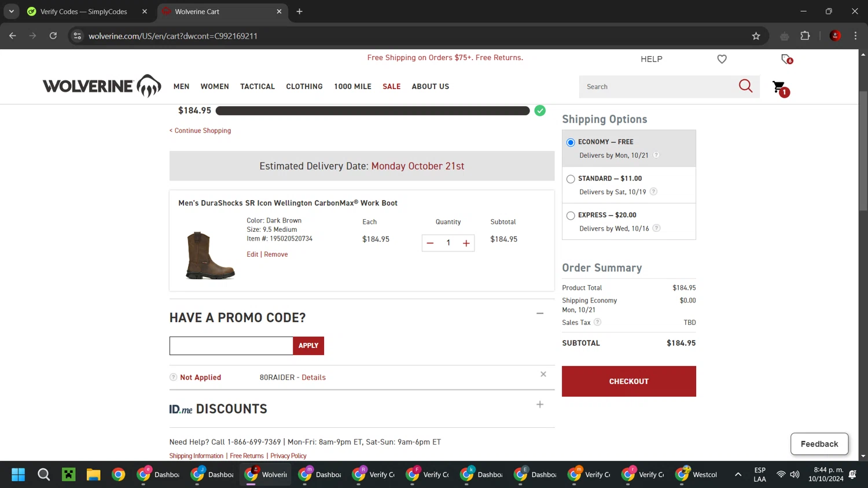
Task: View site information icon in address bar
Action: tap(78, 36)
